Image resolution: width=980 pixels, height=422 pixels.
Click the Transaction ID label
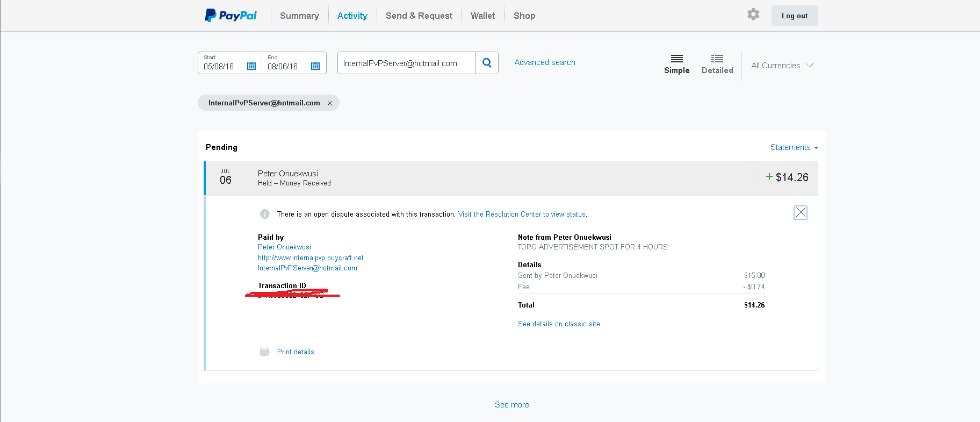(x=282, y=286)
